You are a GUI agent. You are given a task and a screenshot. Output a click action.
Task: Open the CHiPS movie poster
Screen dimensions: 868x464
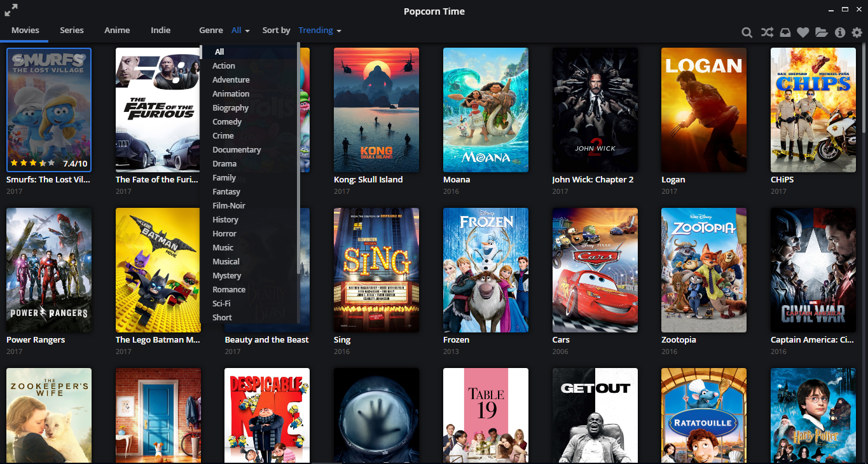point(813,110)
